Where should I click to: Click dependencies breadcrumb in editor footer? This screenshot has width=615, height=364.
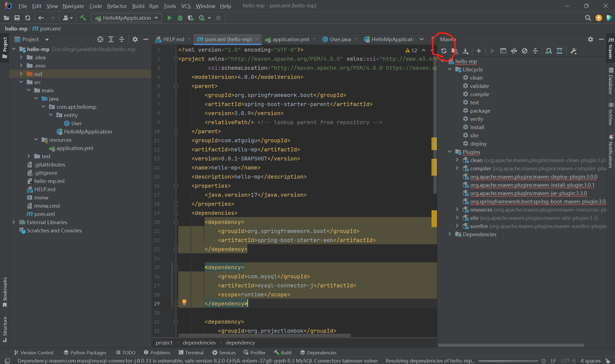pyautogui.click(x=199, y=343)
